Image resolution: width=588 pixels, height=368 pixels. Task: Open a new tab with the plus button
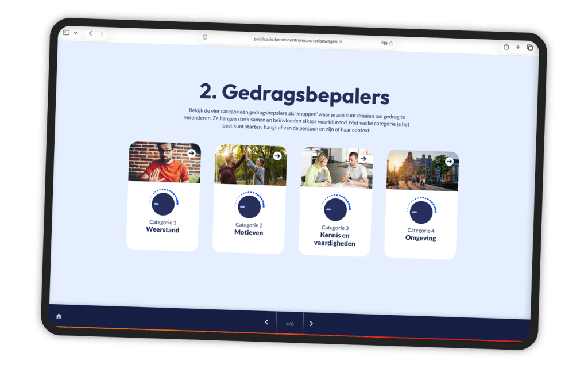click(518, 46)
